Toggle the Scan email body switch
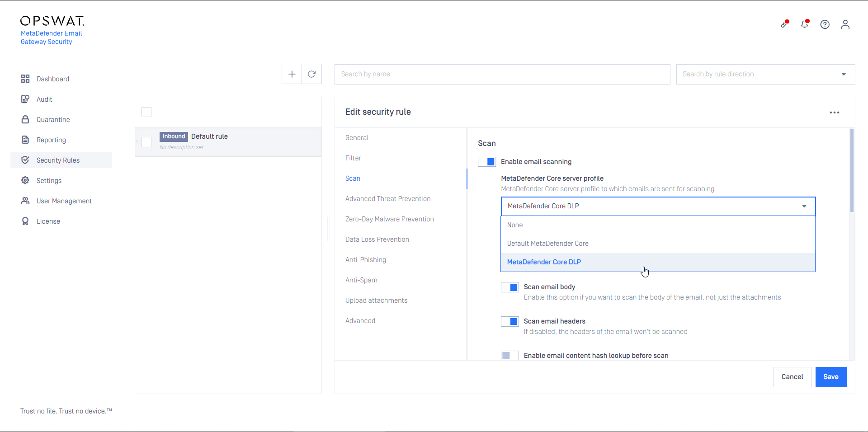 click(509, 287)
